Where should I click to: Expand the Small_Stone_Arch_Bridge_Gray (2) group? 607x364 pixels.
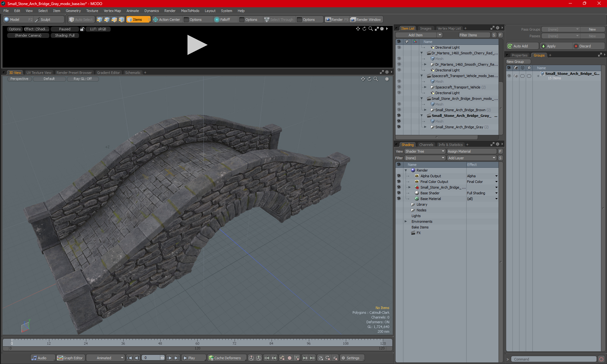[x=426, y=127]
